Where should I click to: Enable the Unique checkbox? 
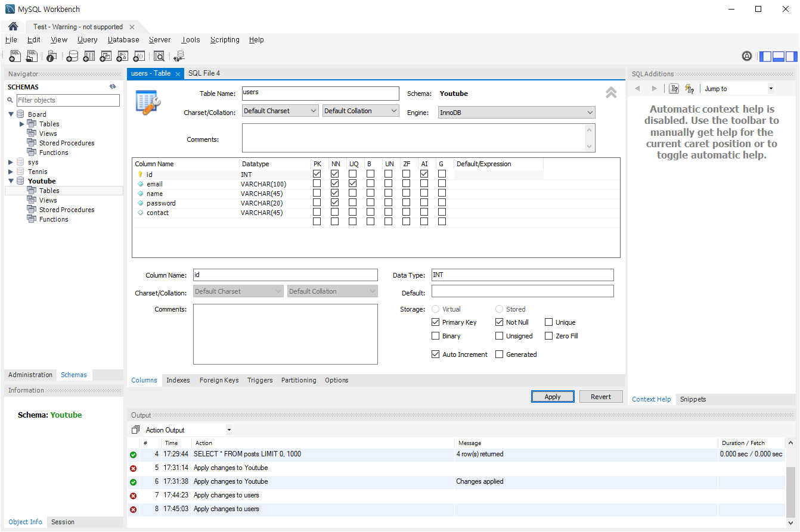[x=549, y=322]
